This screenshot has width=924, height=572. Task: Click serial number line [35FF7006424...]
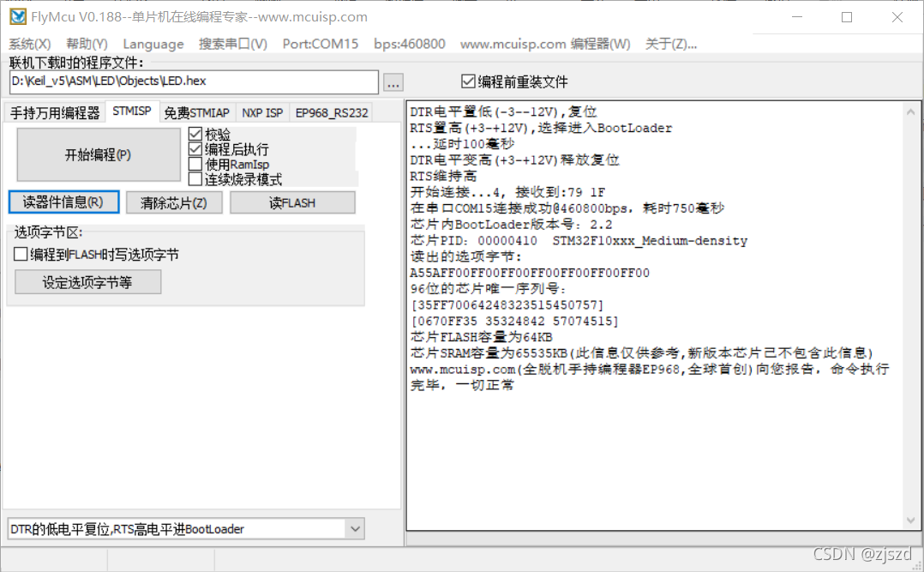click(x=507, y=305)
